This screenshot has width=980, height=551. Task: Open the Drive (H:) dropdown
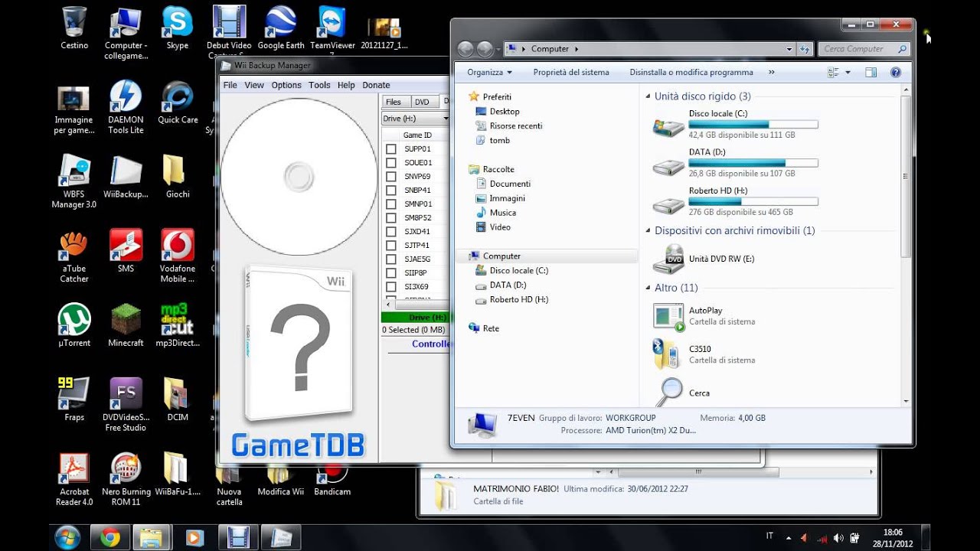coord(415,119)
